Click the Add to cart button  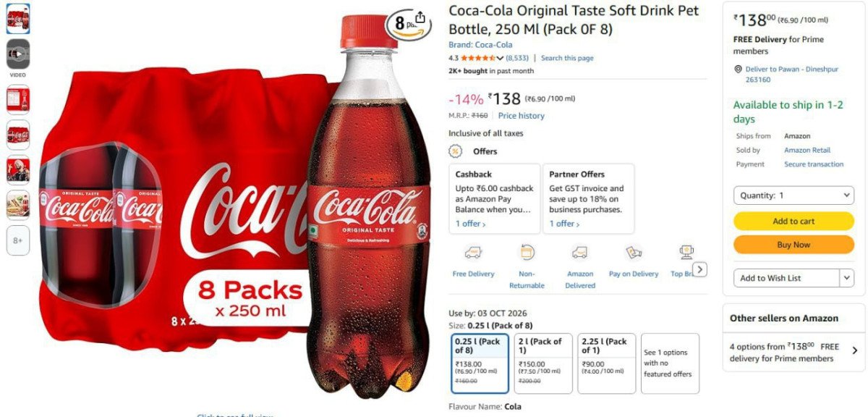click(793, 222)
